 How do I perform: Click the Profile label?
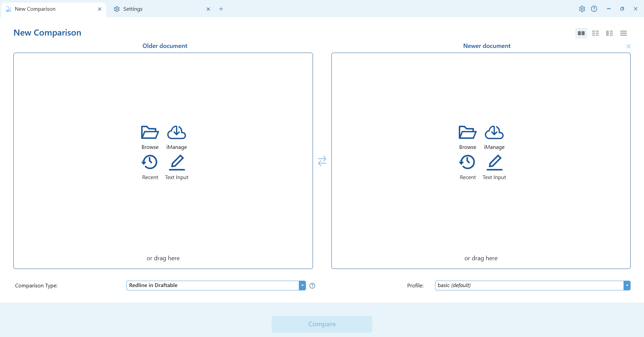pyautogui.click(x=415, y=286)
